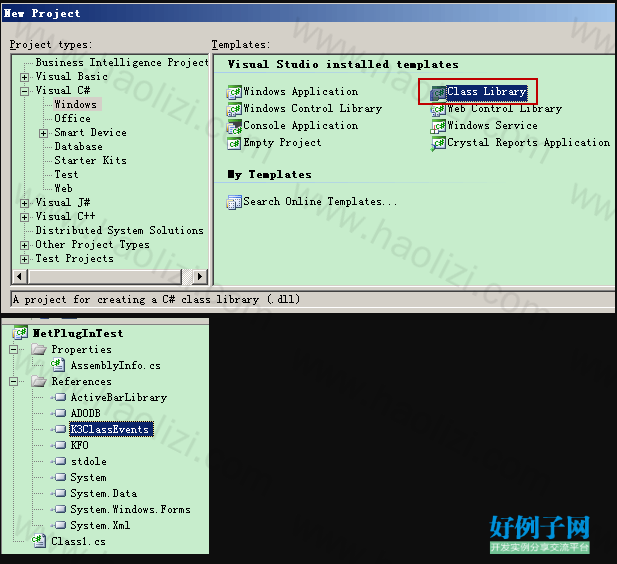The width and height of the screenshot is (617, 564).
Task: Expand the Visual J# project type
Action: click(25, 203)
